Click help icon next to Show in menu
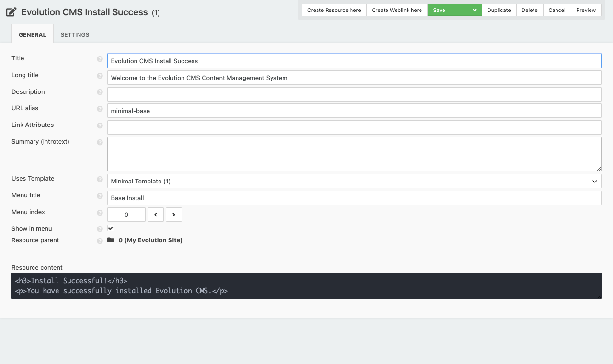The height and width of the screenshot is (364, 613). point(100,229)
